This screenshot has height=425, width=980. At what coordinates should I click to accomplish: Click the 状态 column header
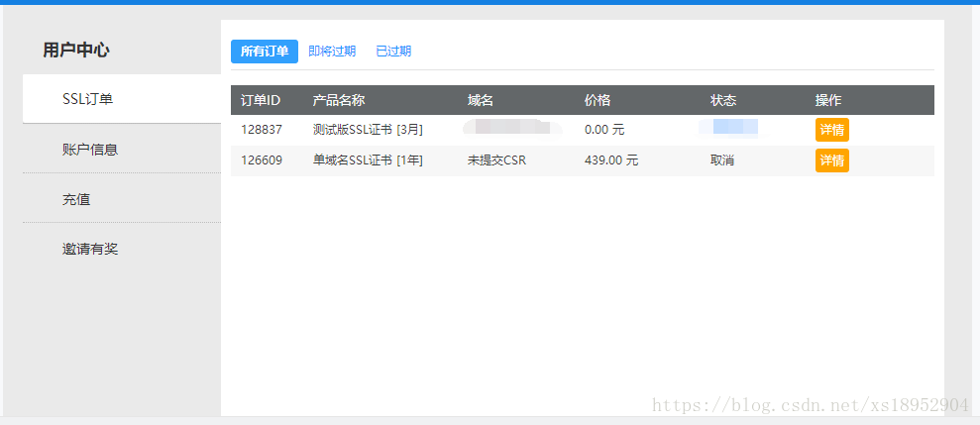(723, 100)
